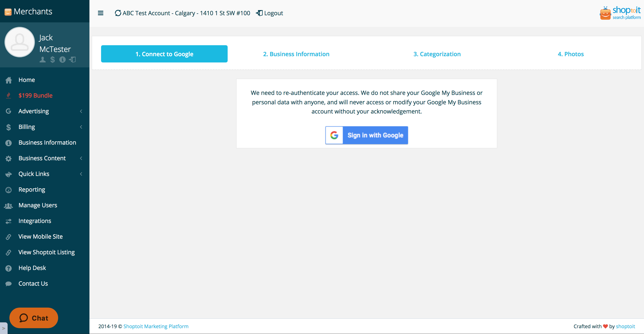The image size is (644, 334).
Task: Go to the 4. Photos step
Action: pos(570,54)
